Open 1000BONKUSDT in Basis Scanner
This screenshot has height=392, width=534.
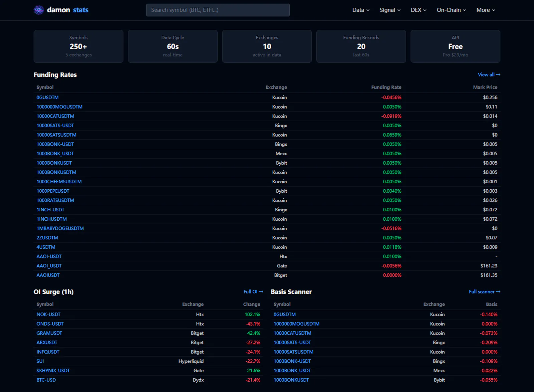(291, 380)
